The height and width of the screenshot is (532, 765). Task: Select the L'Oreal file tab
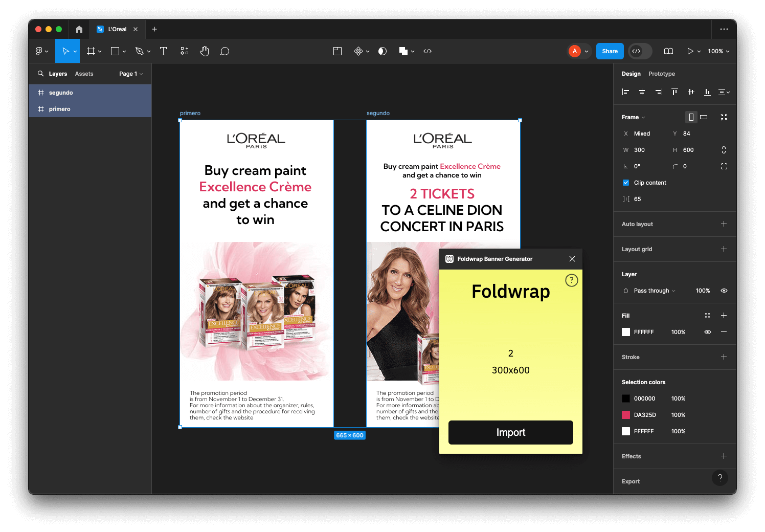point(117,29)
